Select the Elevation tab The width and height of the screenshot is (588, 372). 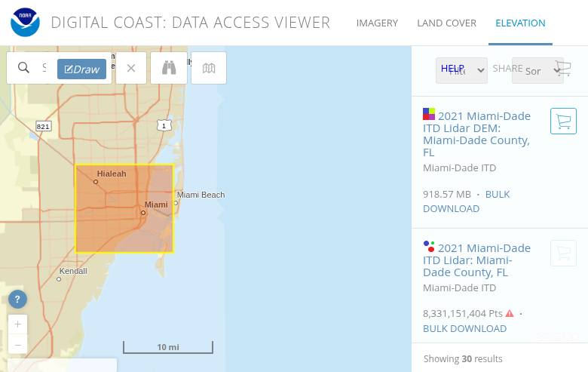click(x=520, y=23)
